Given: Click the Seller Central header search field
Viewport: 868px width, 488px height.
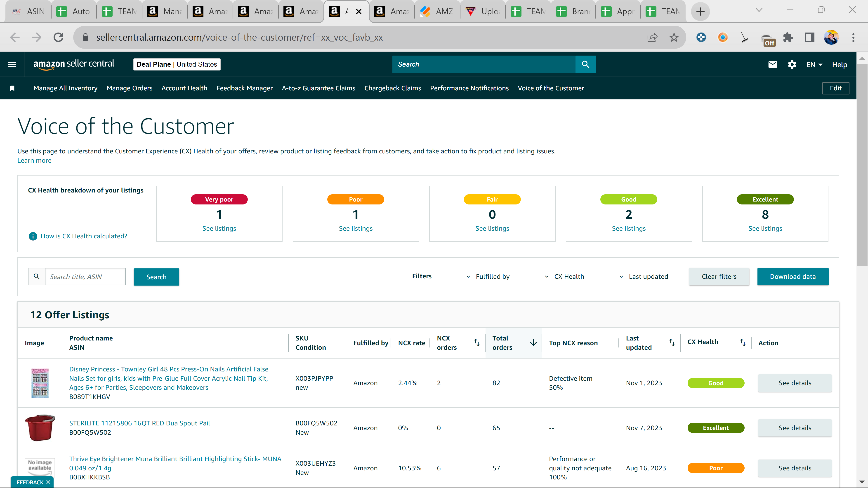Looking at the screenshot, I should pos(484,64).
